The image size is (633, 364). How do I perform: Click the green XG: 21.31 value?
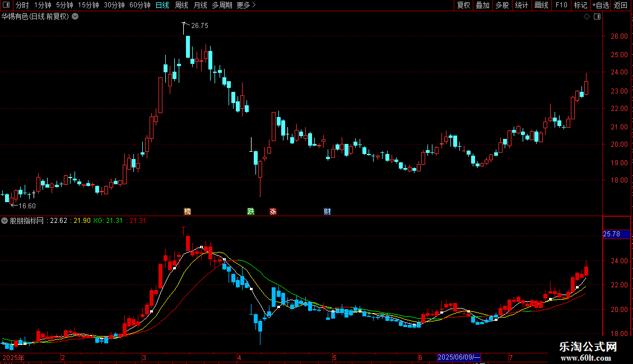click(x=108, y=221)
